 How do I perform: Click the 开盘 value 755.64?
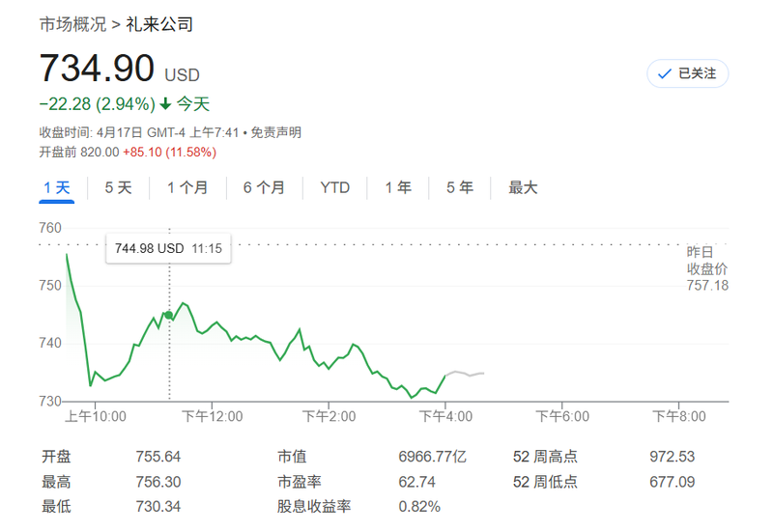(158, 457)
